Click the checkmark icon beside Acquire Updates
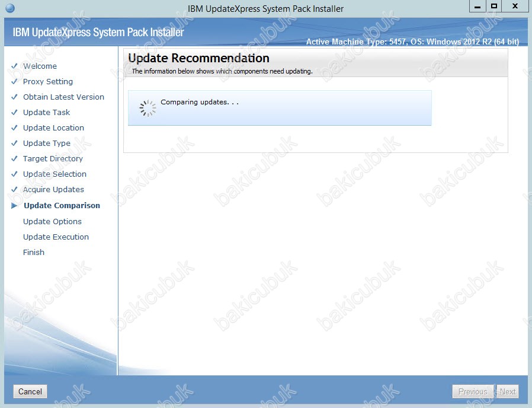 (14, 189)
